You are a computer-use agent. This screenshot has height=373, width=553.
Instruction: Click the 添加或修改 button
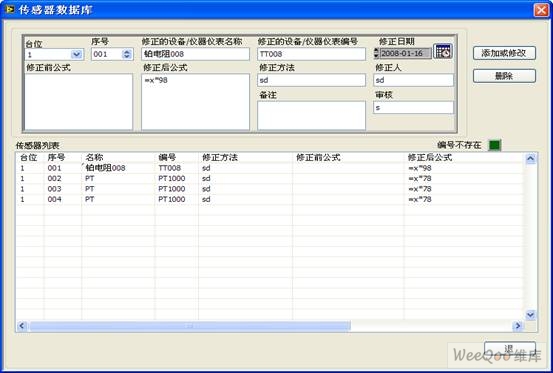504,53
